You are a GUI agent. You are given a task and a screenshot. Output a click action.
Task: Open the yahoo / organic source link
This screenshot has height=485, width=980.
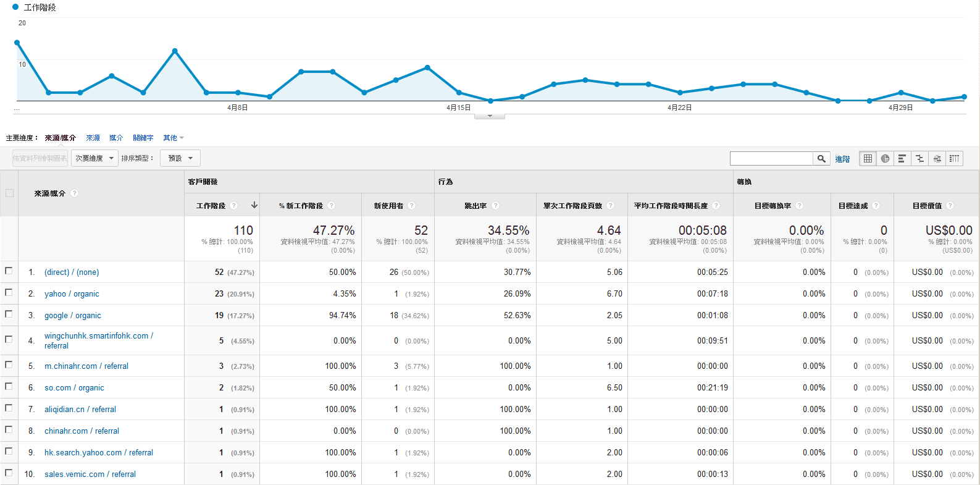(x=72, y=293)
